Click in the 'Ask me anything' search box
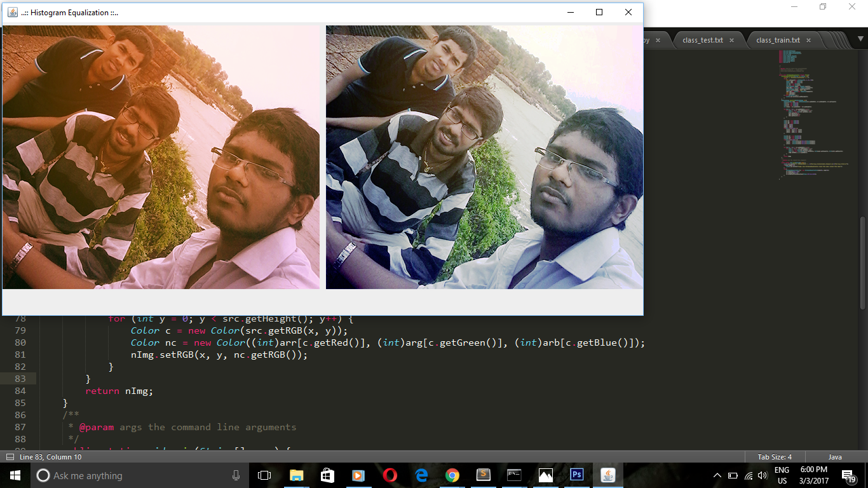This screenshot has height=488, width=868. coord(140,475)
